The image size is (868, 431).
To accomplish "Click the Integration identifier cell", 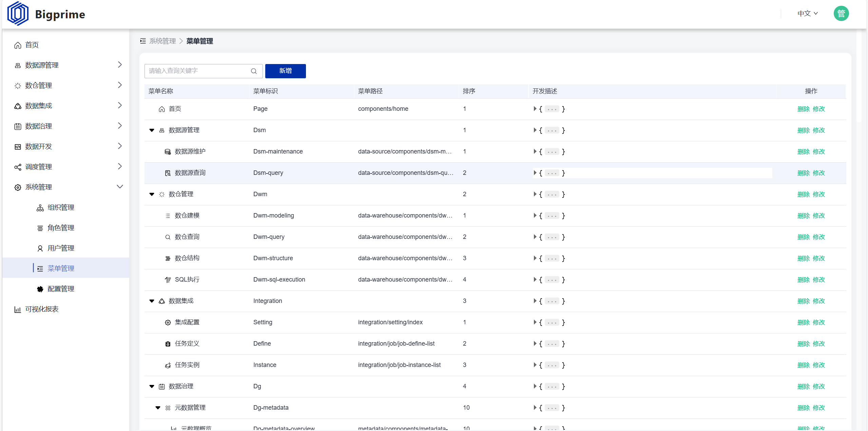I will click(267, 301).
